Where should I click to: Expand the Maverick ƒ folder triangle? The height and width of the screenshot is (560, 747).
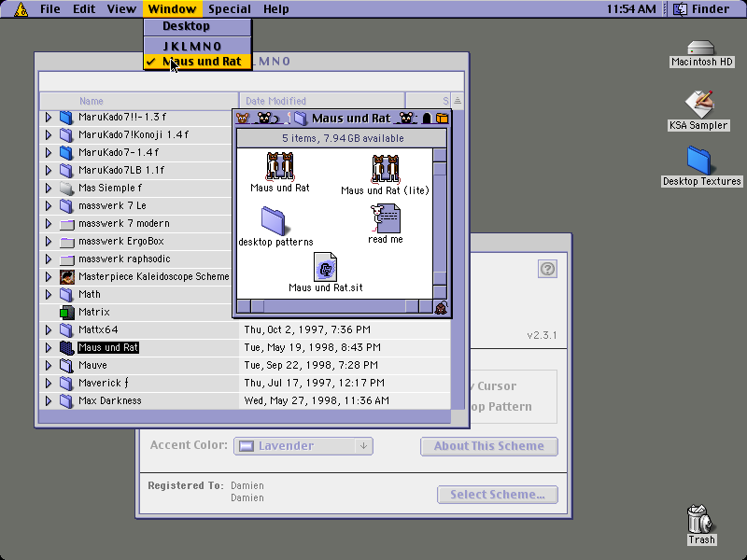coord(49,384)
